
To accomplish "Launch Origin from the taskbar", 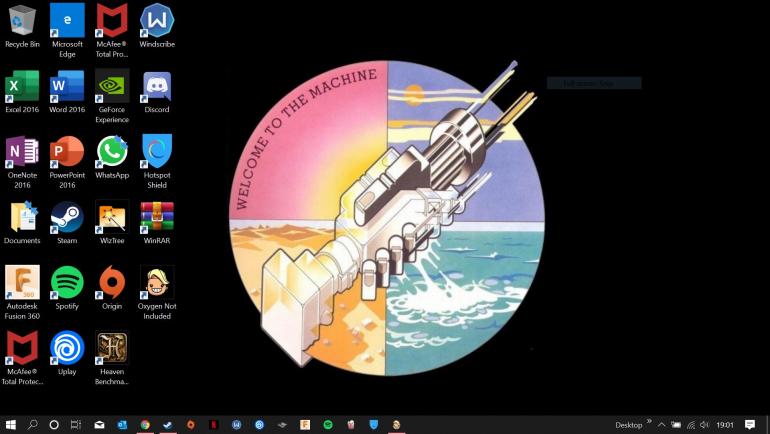I will click(x=191, y=425).
